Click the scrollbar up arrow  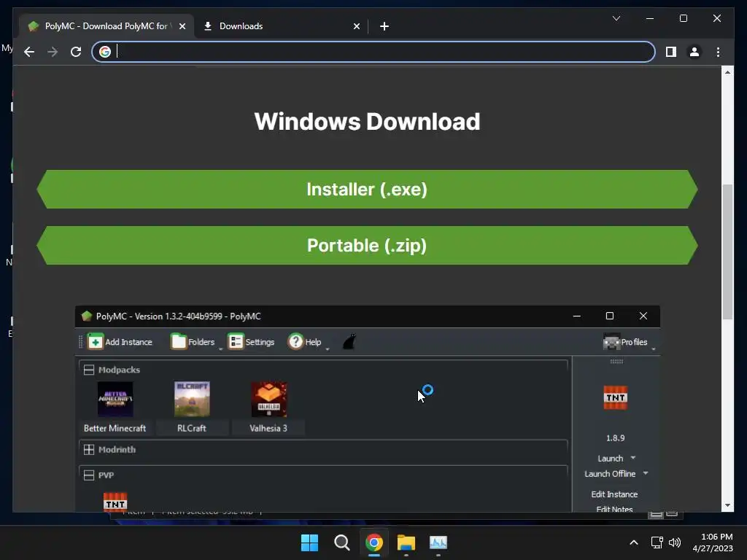coord(727,72)
